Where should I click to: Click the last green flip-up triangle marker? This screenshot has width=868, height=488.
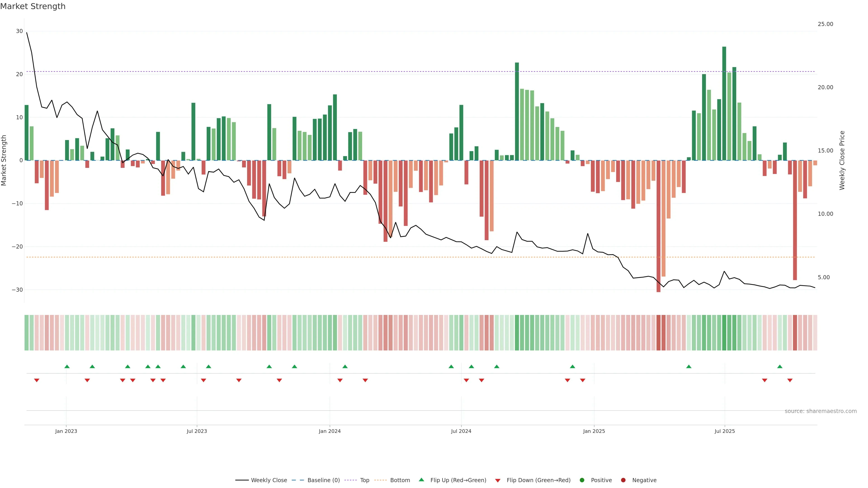pos(780,366)
